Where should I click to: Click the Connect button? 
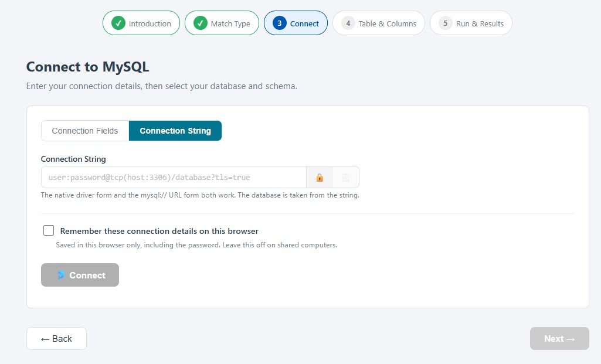point(80,275)
